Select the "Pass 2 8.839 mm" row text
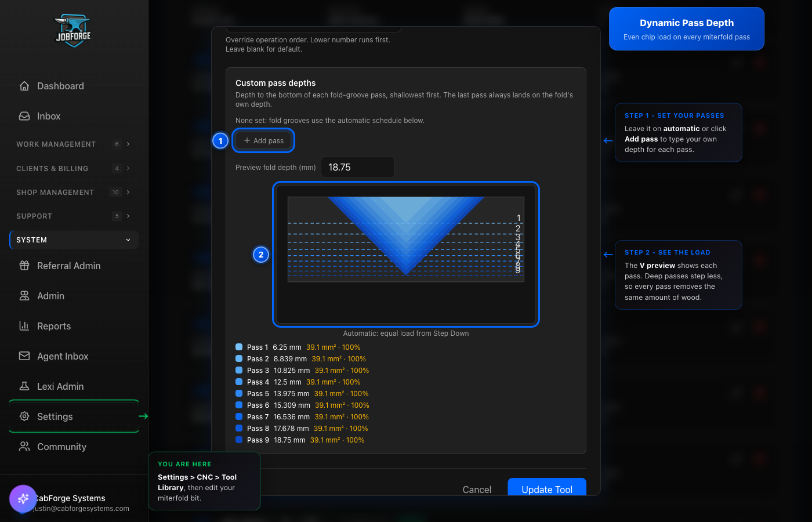 click(x=277, y=359)
